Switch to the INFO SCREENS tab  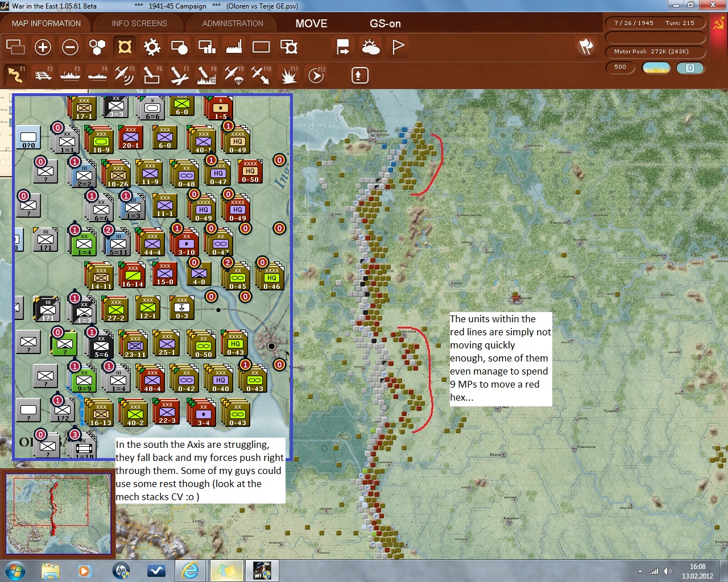[x=139, y=23]
